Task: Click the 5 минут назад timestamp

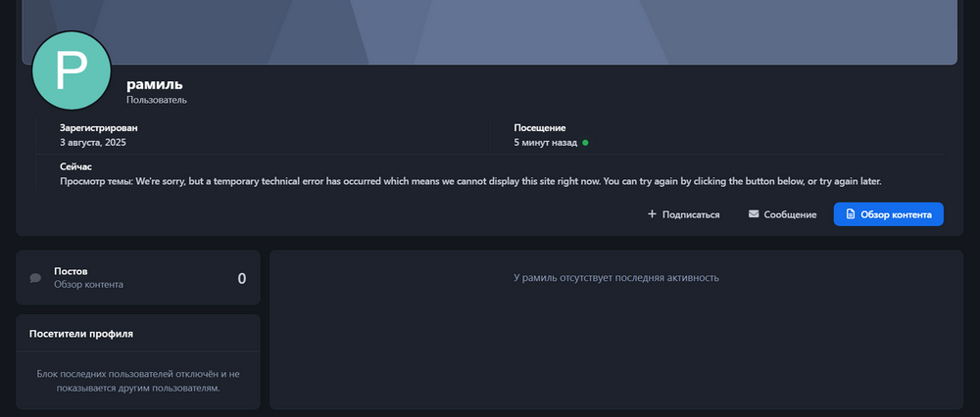Action: point(545,143)
